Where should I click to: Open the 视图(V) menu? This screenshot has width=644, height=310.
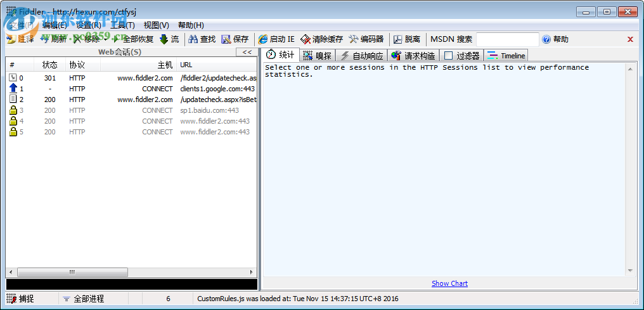pos(156,25)
